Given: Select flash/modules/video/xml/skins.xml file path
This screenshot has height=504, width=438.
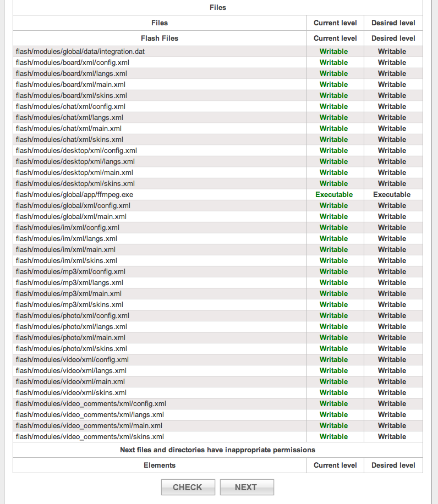Looking at the screenshot, I should pos(71,393).
